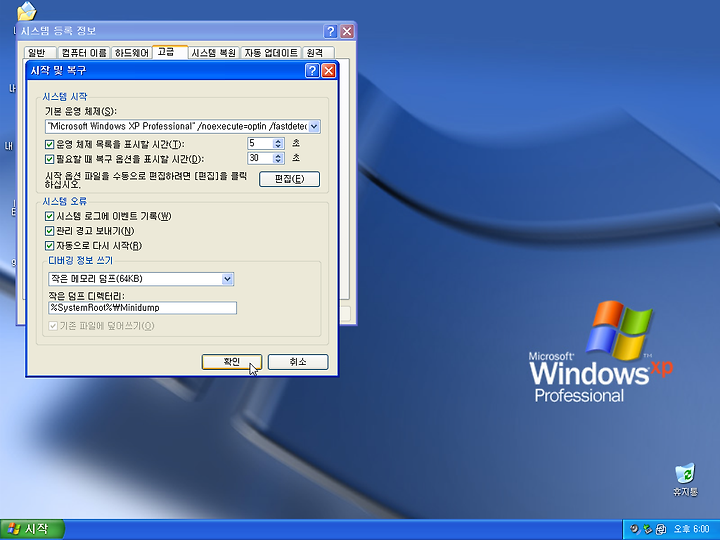Image resolution: width=720 pixels, height=540 pixels.
Task: Click the System Properties help question-mark button
Action: pyautogui.click(x=330, y=31)
